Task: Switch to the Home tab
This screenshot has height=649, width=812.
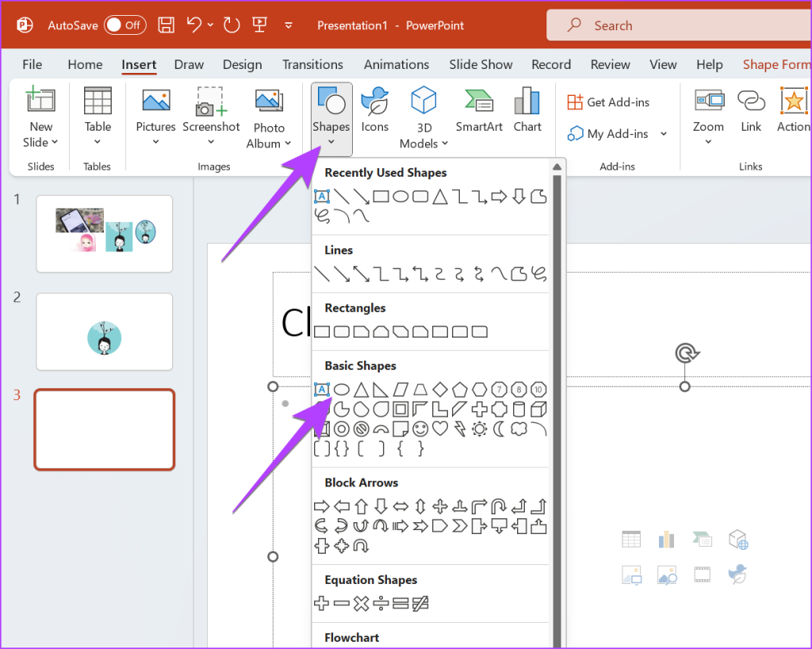Action: click(85, 65)
